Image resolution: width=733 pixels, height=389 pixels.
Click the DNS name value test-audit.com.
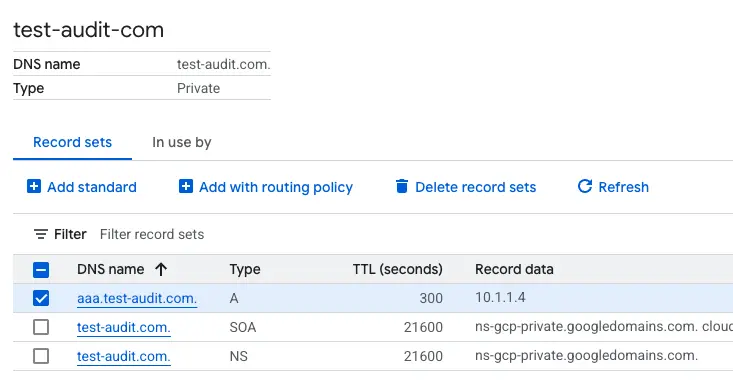pos(223,64)
